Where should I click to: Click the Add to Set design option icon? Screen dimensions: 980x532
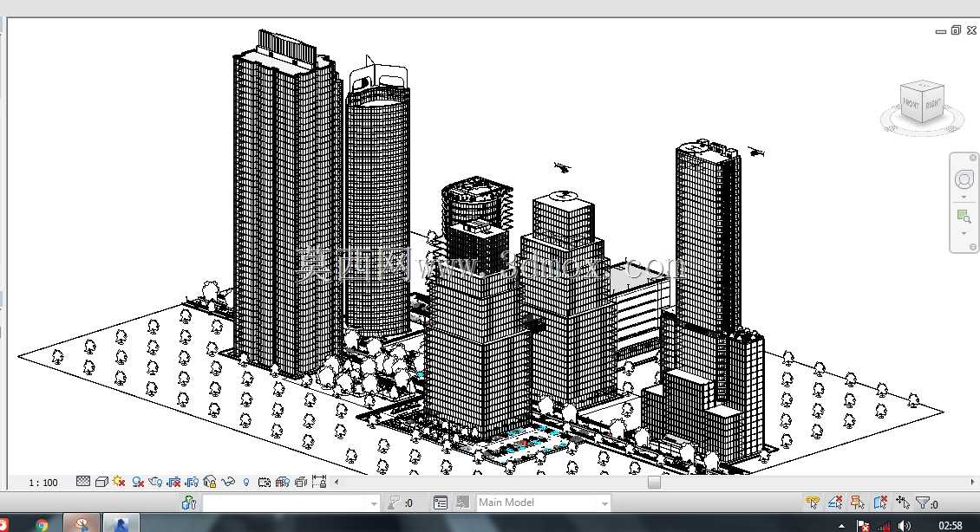coord(462,503)
